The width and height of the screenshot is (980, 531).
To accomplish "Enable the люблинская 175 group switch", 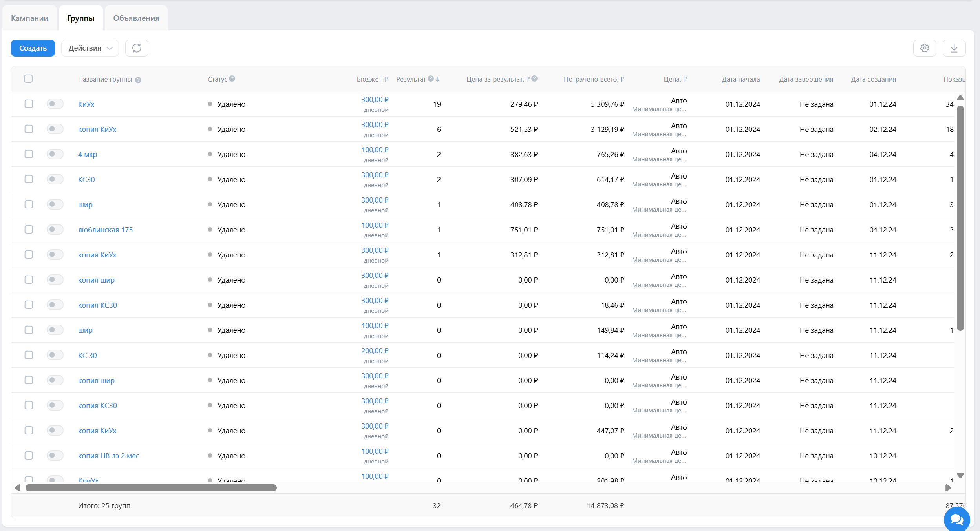I will pos(55,230).
